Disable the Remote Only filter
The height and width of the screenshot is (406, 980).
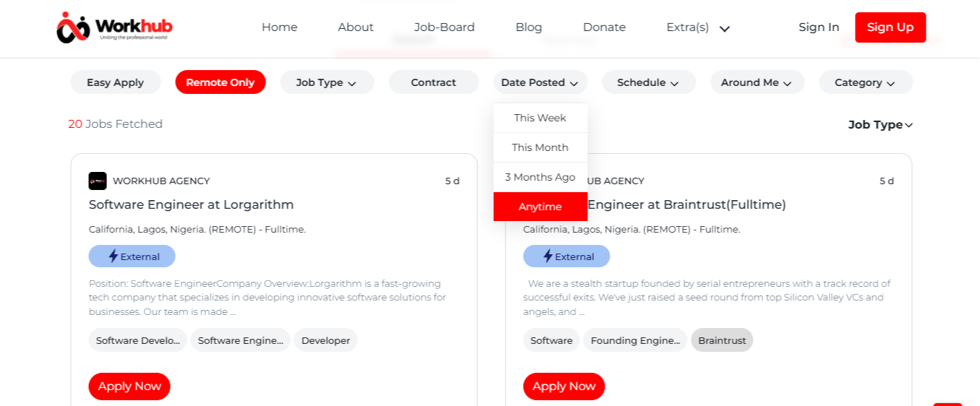[221, 82]
